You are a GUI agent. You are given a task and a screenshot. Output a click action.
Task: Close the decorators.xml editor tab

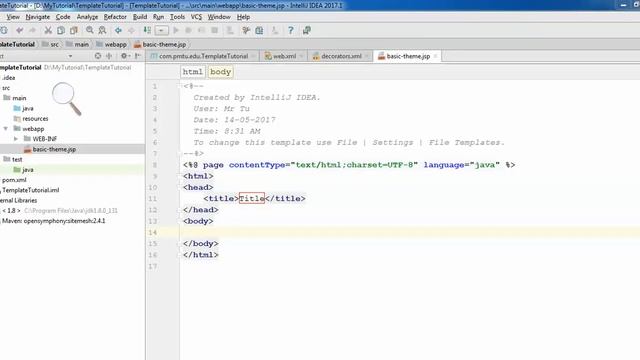(367, 56)
